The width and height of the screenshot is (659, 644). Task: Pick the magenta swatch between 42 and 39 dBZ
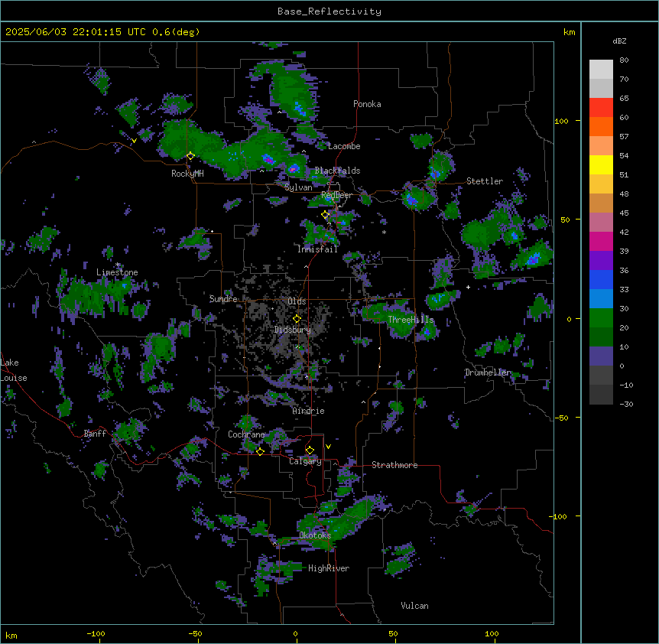point(601,241)
